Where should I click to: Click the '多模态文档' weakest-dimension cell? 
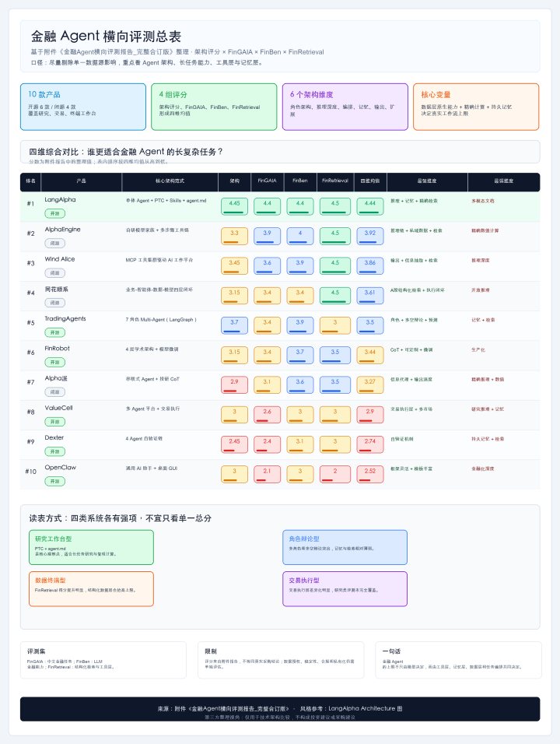tap(483, 202)
